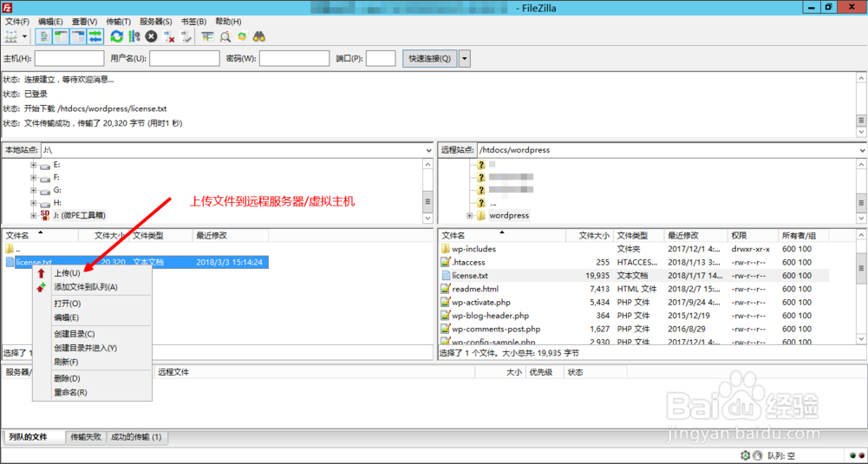Expand the G: drive tree node

coord(33,190)
